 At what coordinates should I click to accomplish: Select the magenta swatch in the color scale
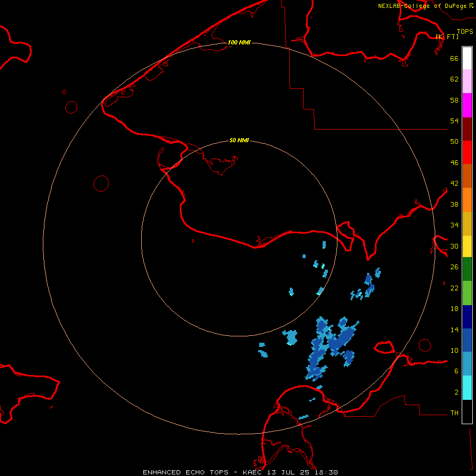[467, 105]
